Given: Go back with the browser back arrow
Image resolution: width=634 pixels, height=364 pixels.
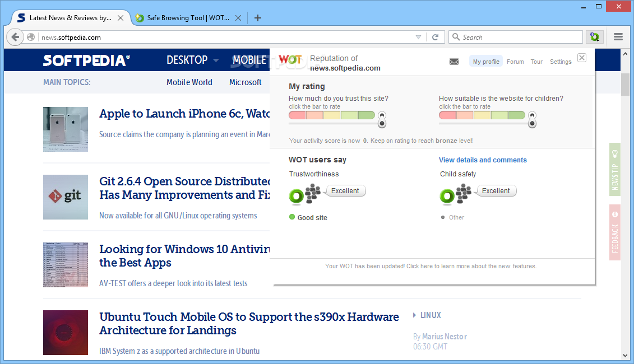Looking at the screenshot, I should (x=15, y=37).
